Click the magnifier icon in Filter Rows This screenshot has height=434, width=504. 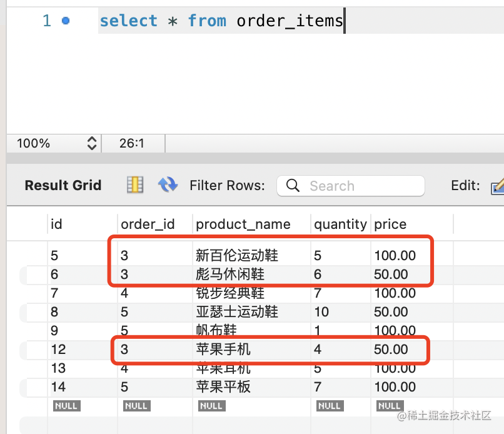pyautogui.click(x=293, y=186)
